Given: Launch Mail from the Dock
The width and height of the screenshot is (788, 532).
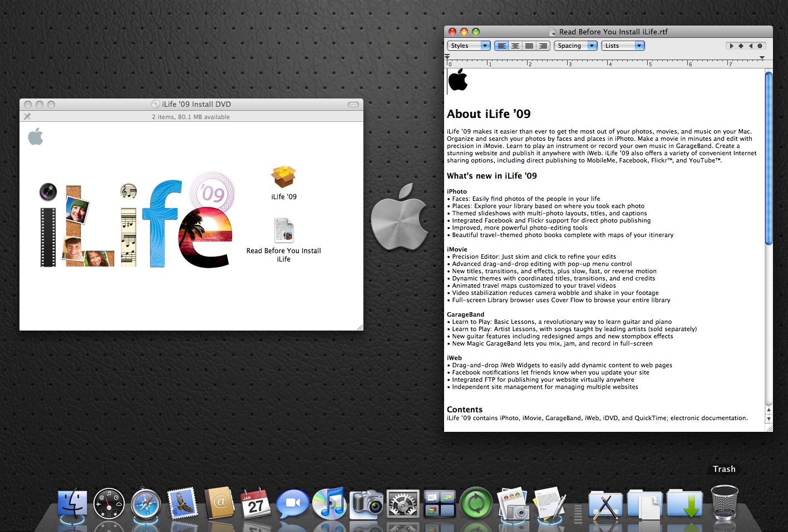Looking at the screenshot, I should coord(183,504).
